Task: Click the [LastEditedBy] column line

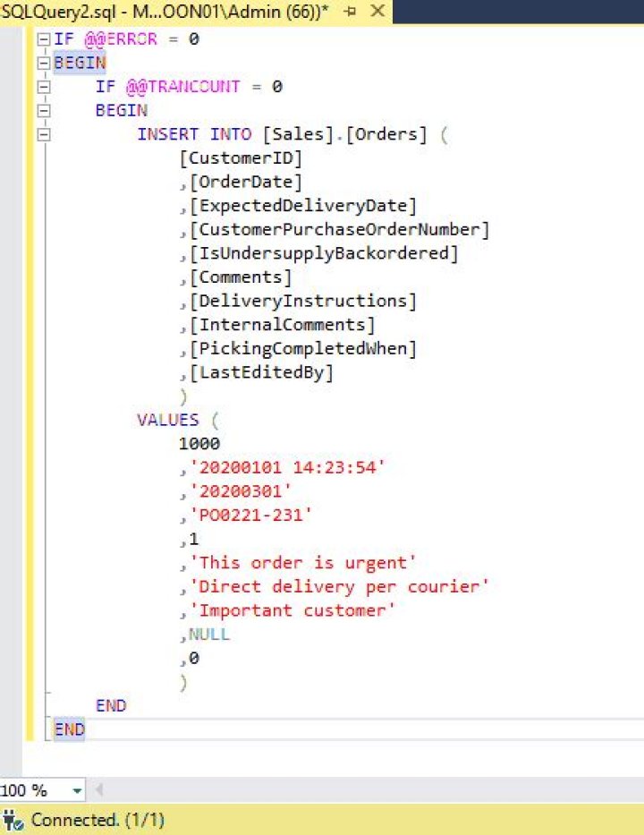Action: (x=260, y=372)
